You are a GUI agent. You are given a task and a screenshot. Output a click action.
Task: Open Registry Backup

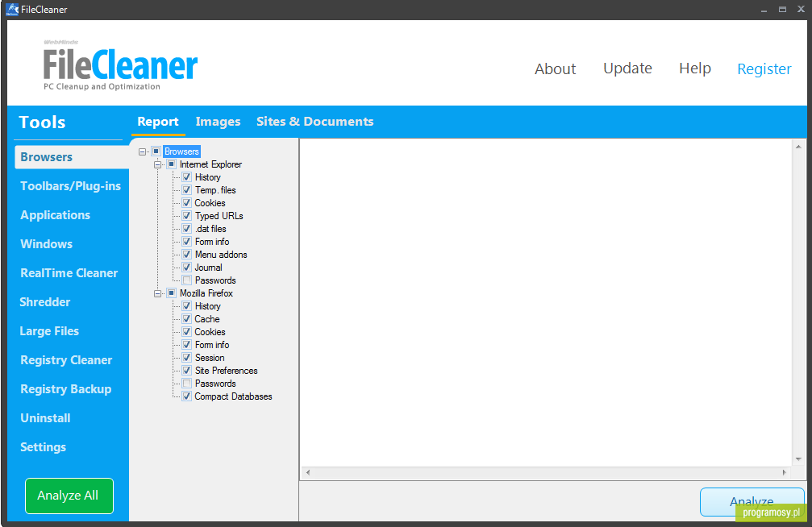click(x=66, y=388)
